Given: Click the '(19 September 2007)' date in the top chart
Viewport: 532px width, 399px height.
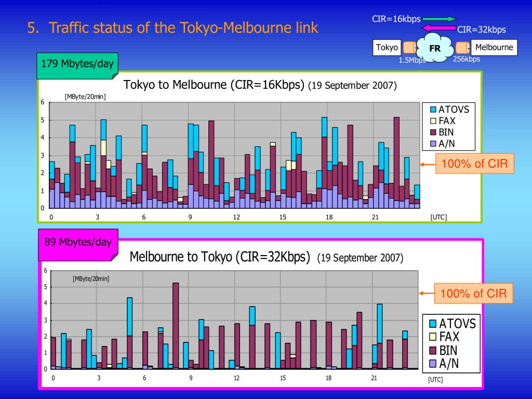Looking at the screenshot, I should point(352,85).
